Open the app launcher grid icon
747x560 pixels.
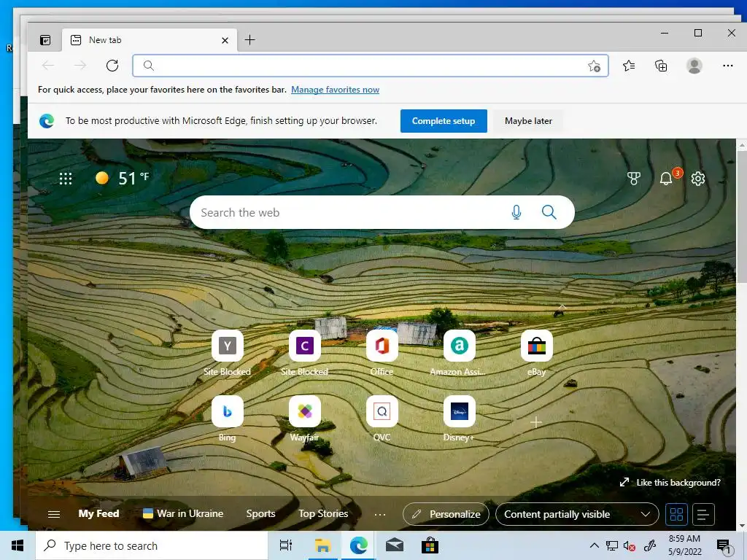click(x=66, y=179)
